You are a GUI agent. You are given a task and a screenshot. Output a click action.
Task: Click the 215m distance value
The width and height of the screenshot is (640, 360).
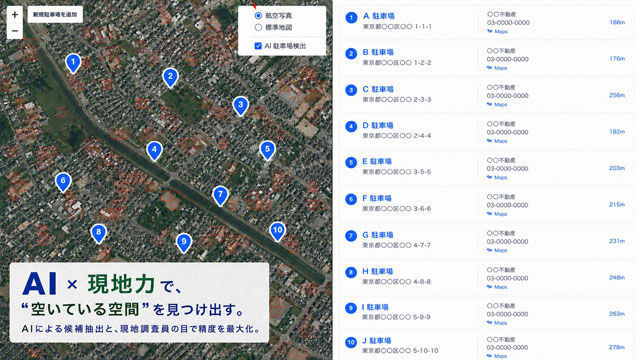tap(617, 204)
